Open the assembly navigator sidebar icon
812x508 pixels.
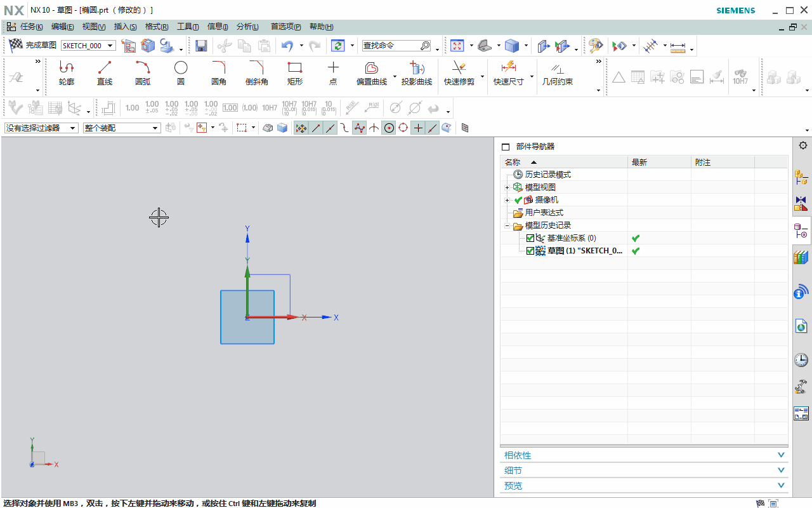pyautogui.click(x=801, y=177)
